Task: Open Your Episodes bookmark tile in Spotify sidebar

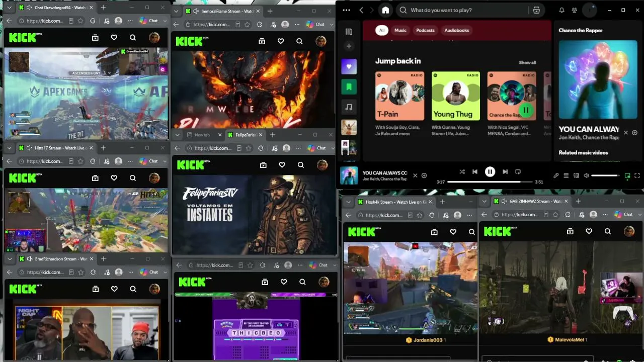Action: tap(349, 87)
